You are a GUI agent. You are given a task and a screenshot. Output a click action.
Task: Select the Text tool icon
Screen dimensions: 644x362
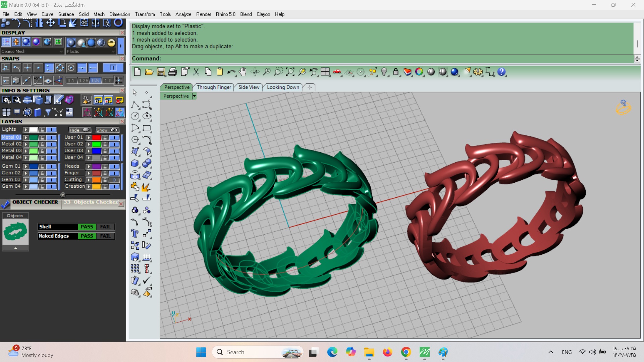point(135,234)
